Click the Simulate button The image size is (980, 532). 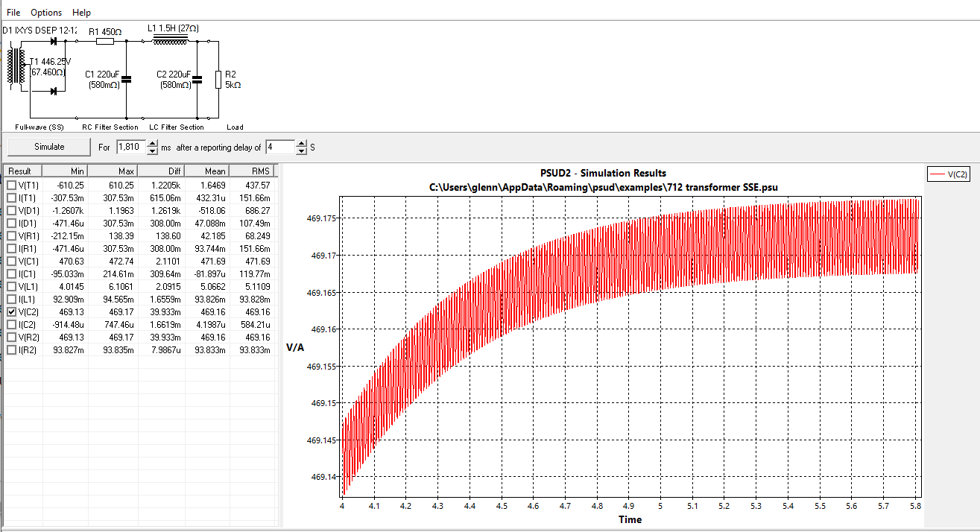point(49,147)
